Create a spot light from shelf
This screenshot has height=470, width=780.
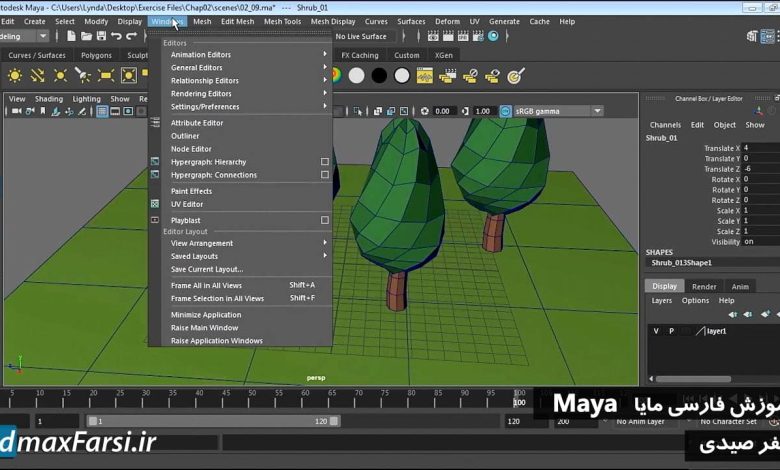click(x=83, y=76)
